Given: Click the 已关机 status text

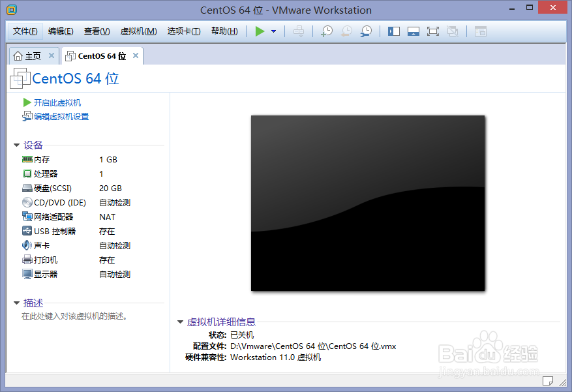Looking at the screenshot, I should tap(242, 335).
